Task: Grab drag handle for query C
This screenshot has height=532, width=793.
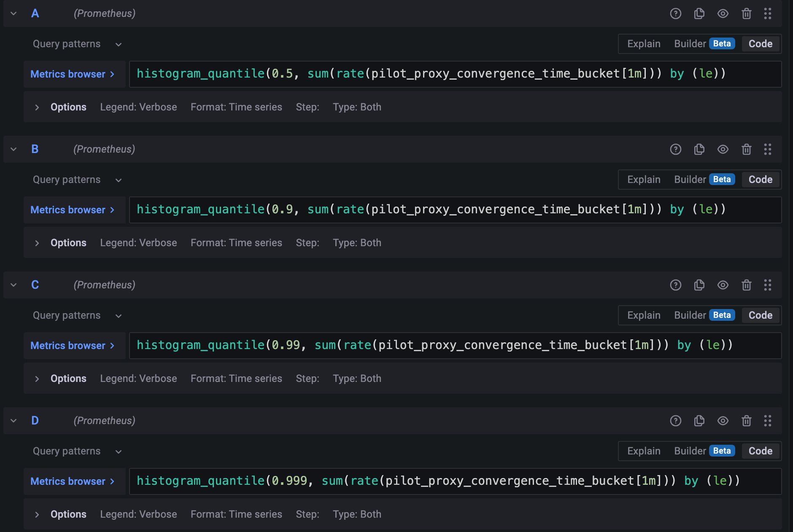Action: click(x=768, y=285)
